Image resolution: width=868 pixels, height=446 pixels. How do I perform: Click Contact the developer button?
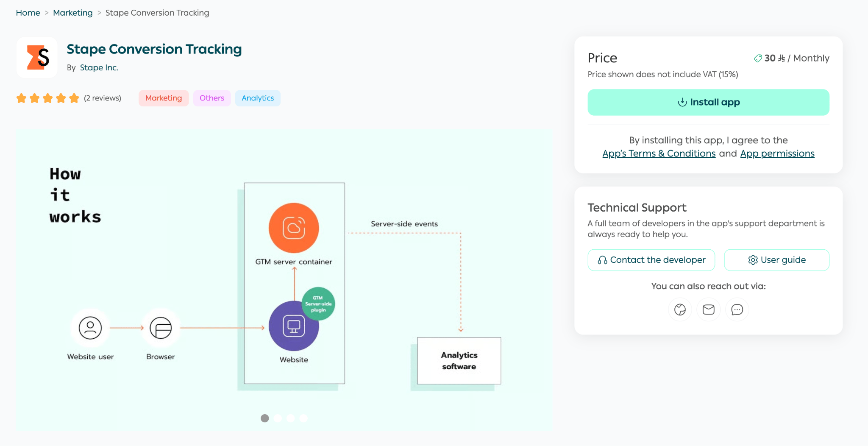(651, 260)
